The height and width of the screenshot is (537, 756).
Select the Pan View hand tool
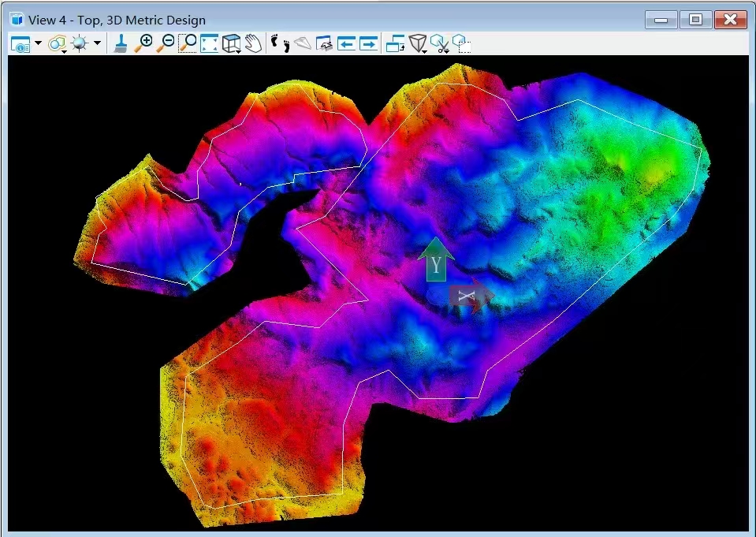coord(252,44)
